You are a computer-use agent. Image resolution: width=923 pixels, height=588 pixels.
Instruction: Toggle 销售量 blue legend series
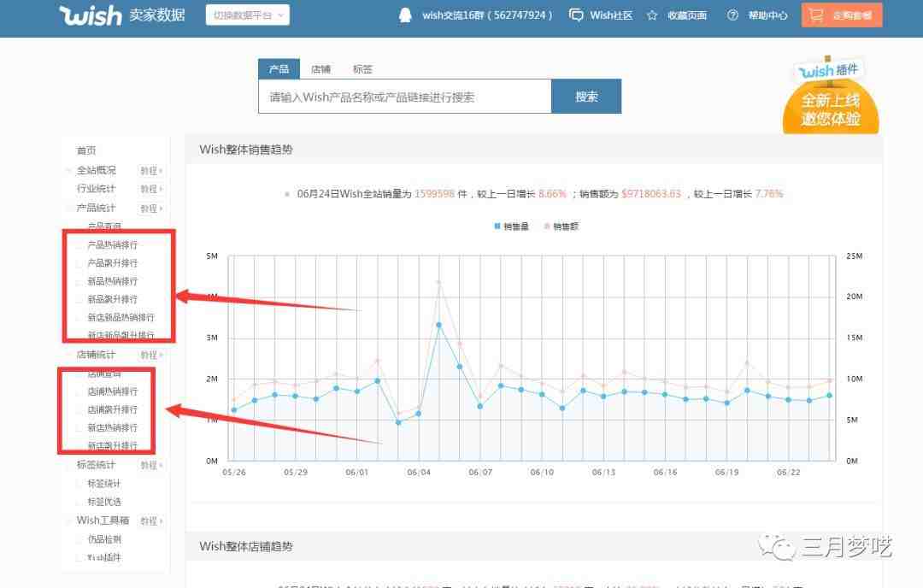point(511,226)
